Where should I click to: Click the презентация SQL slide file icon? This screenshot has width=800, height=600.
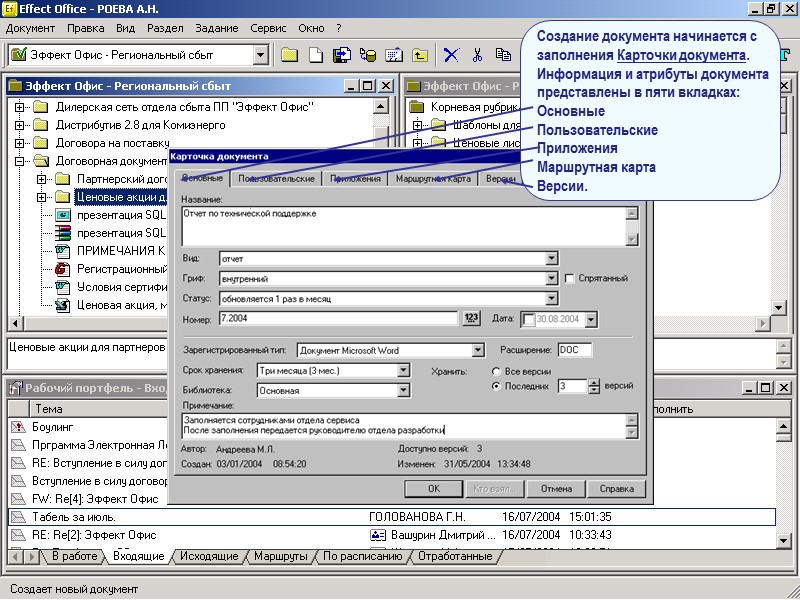(x=62, y=215)
